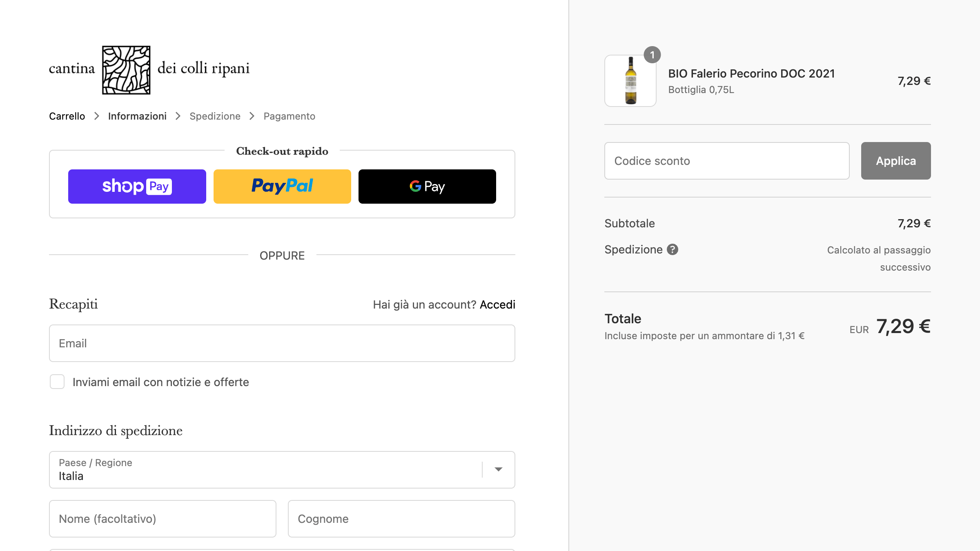
Task: Enable email news and offers checkbox
Action: point(57,382)
